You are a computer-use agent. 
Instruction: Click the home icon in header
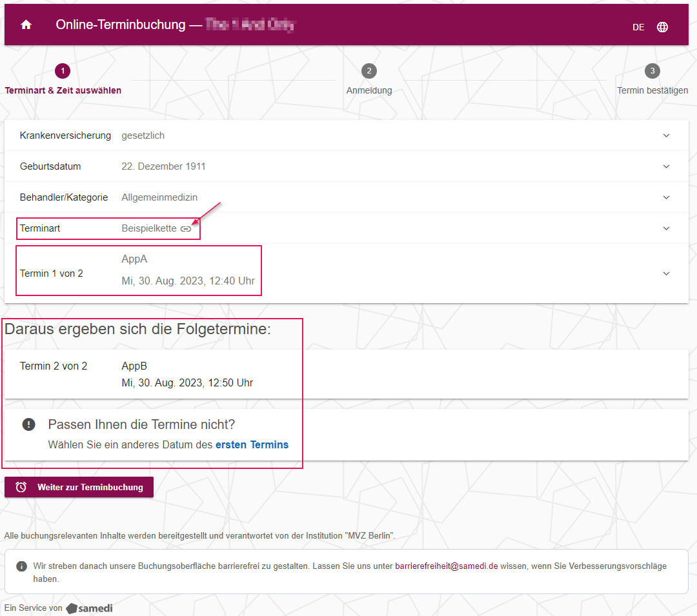(26, 25)
